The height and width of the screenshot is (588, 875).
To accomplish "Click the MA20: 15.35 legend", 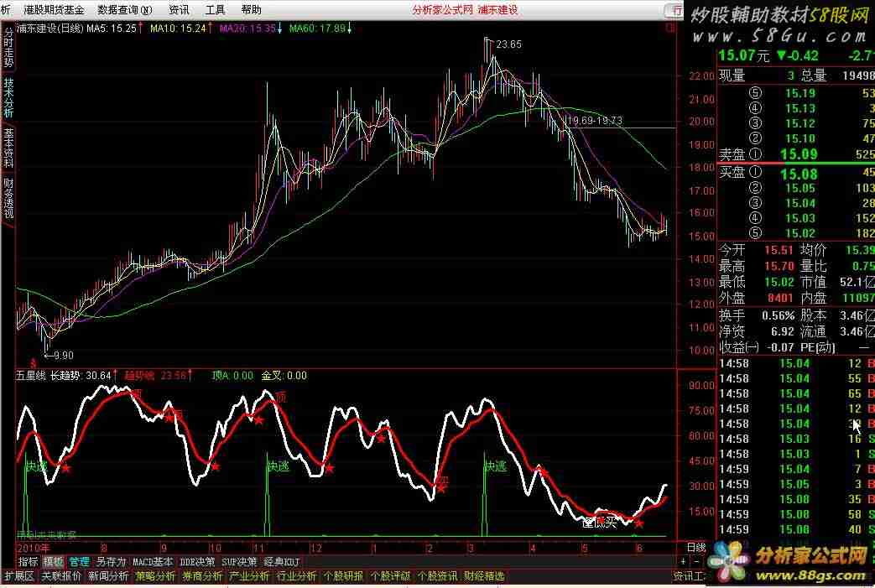I will (247, 28).
